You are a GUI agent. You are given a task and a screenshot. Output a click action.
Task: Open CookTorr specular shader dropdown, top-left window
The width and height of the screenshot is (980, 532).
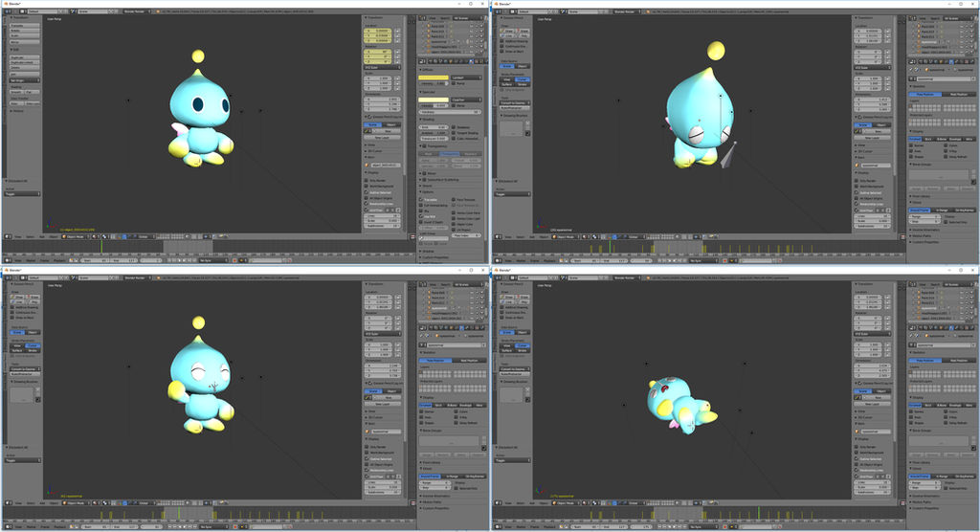pos(466,100)
